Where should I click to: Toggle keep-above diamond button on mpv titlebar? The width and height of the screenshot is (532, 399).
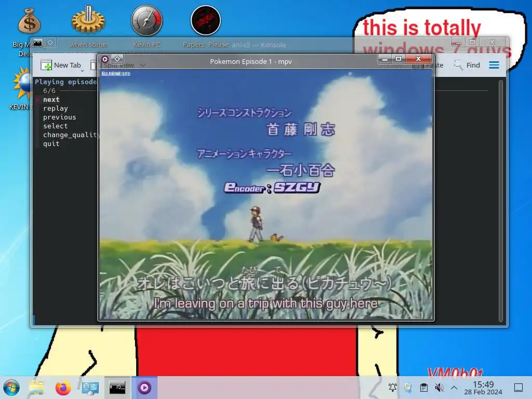pos(117,59)
